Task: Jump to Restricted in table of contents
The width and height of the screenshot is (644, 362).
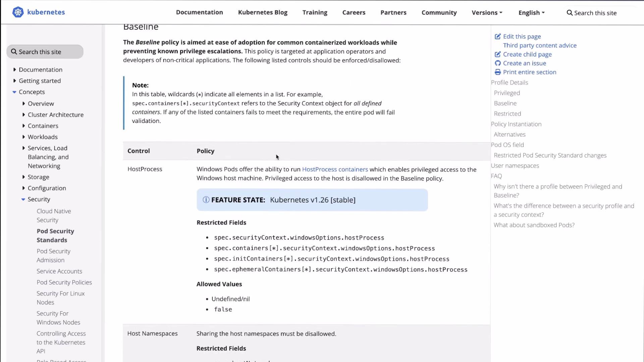Action: 507,114
